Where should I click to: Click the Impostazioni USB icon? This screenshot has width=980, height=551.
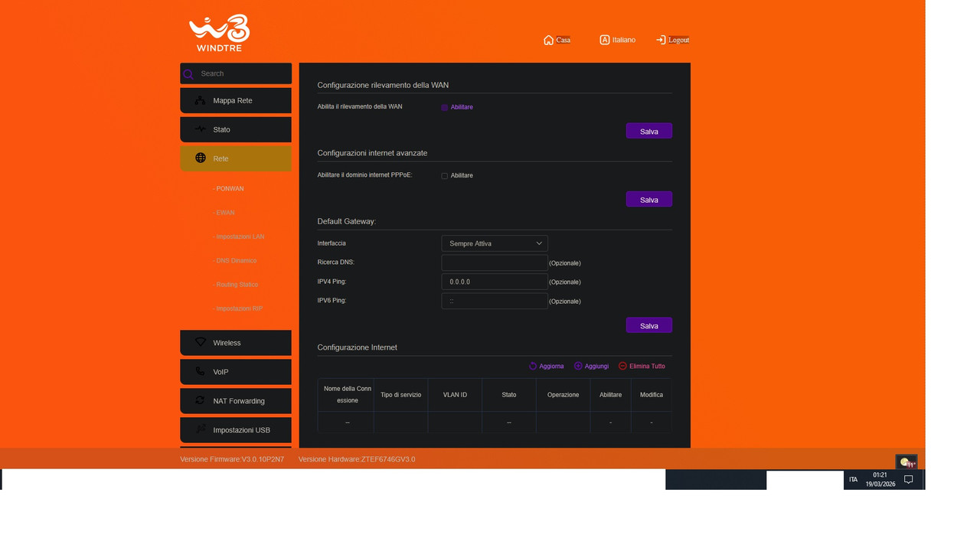click(x=201, y=429)
